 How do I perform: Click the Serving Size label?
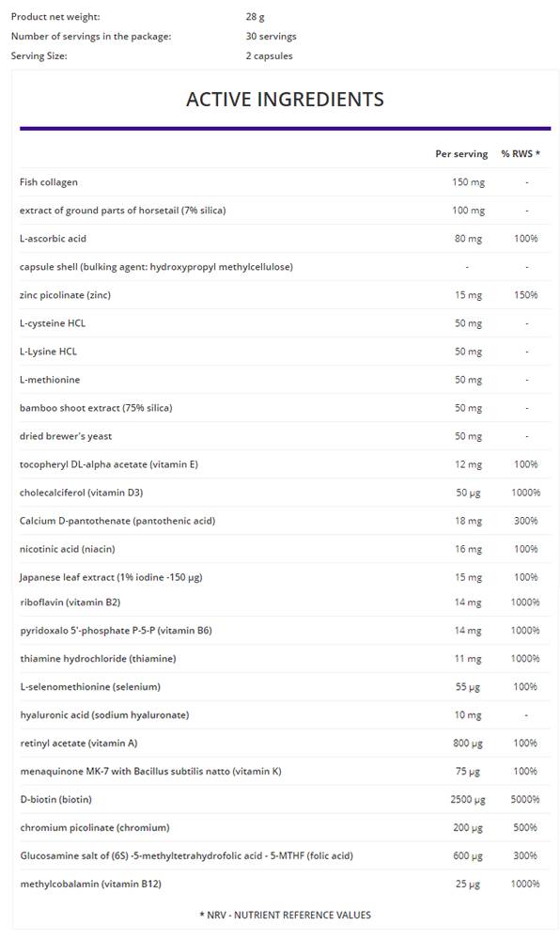click(39, 55)
